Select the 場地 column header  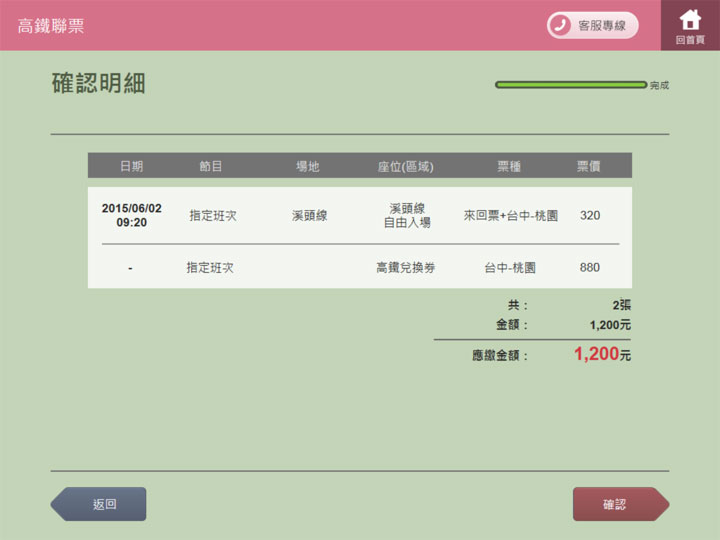(308, 166)
